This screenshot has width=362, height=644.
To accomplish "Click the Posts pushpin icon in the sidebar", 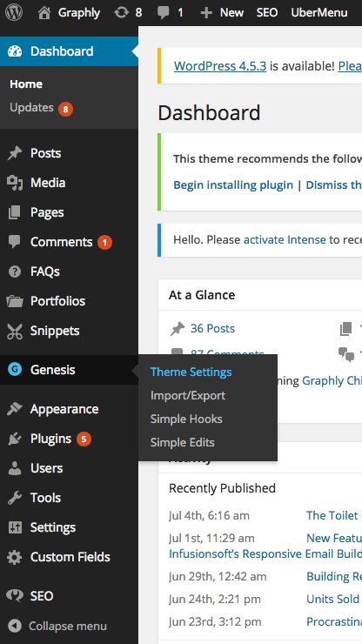I will click(15, 153).
